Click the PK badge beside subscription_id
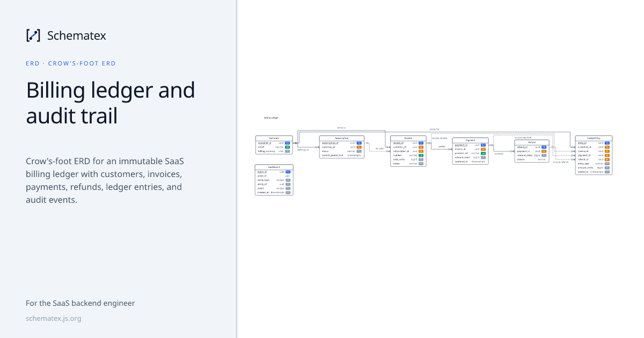644x338 pixels. pyautogui.click(x=359, y=143)
